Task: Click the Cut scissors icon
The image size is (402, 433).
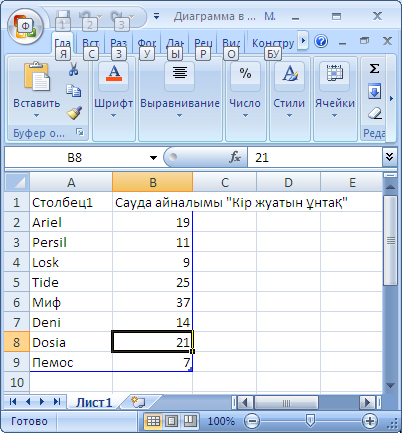Action: point(74,69)
